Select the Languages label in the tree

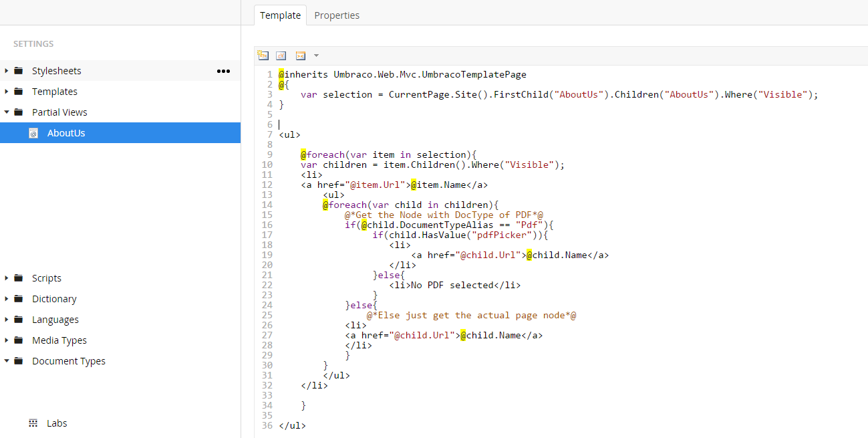[55, 320]
